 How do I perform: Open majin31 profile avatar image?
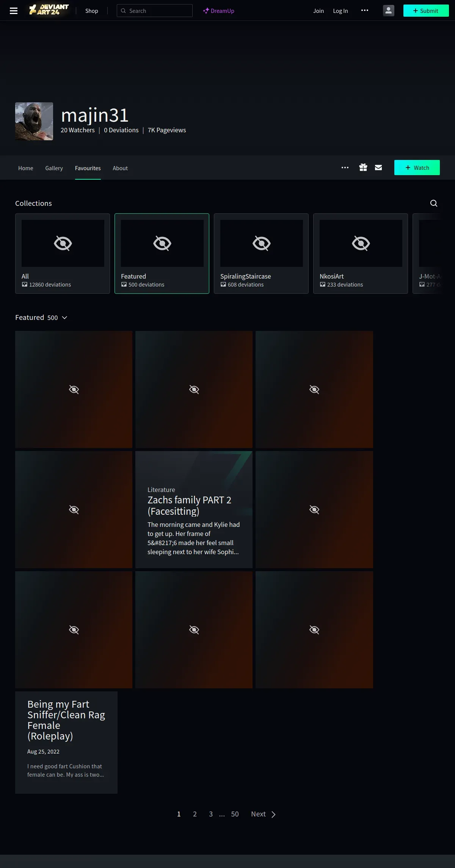(x=34, y=121)
